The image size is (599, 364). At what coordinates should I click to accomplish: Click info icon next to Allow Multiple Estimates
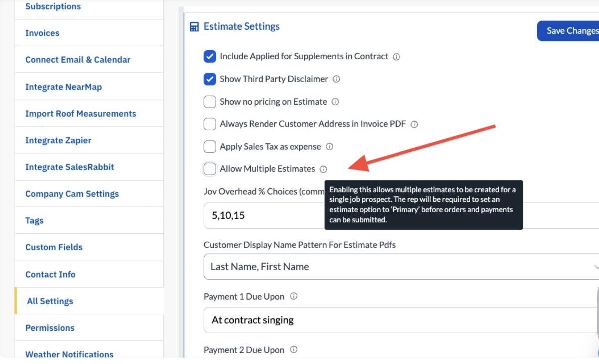point(323,169)
